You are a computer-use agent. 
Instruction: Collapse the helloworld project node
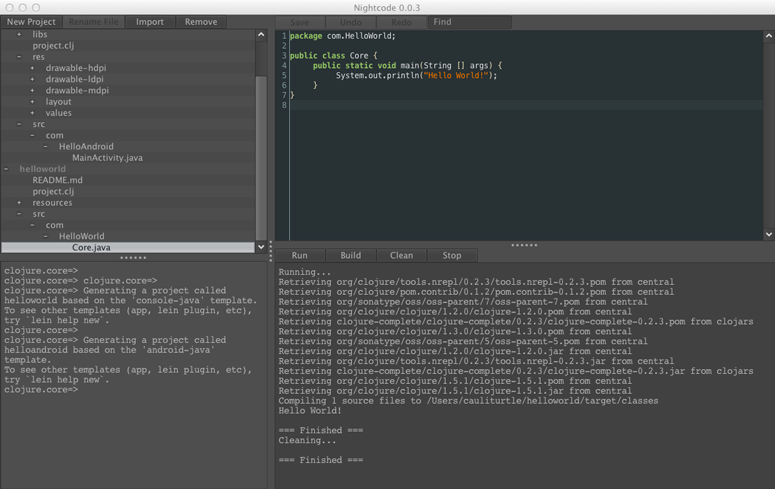point(6,169)
